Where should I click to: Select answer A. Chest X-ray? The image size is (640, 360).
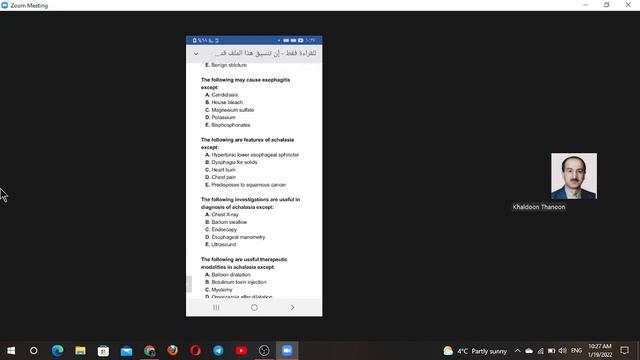tap(222, 214)
